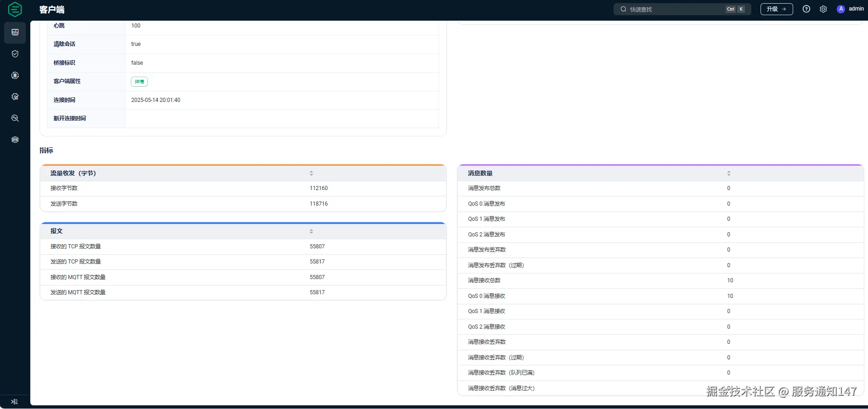Image resolution: width=868 pixels, height=409 pixels.
Task: Select the 接收的 TCP 报文数量 row
Action: pyautogui.click(x=243, y=247)
